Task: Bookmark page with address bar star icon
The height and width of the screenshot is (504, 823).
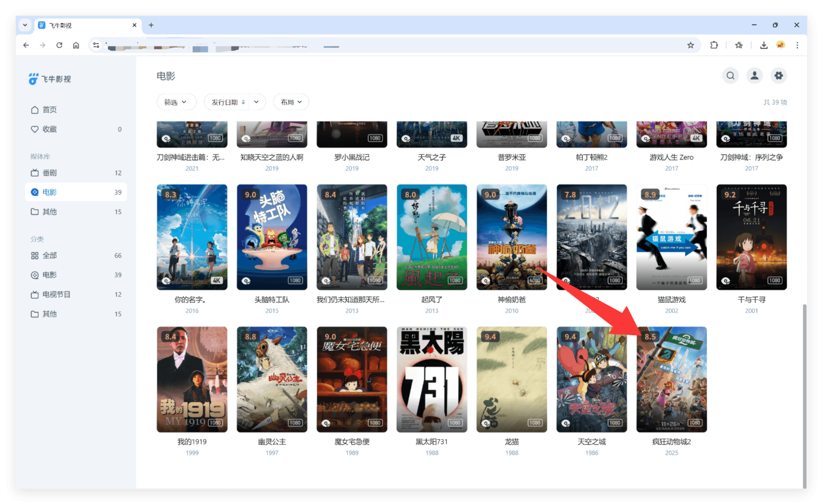Action: tap(690, 45)
